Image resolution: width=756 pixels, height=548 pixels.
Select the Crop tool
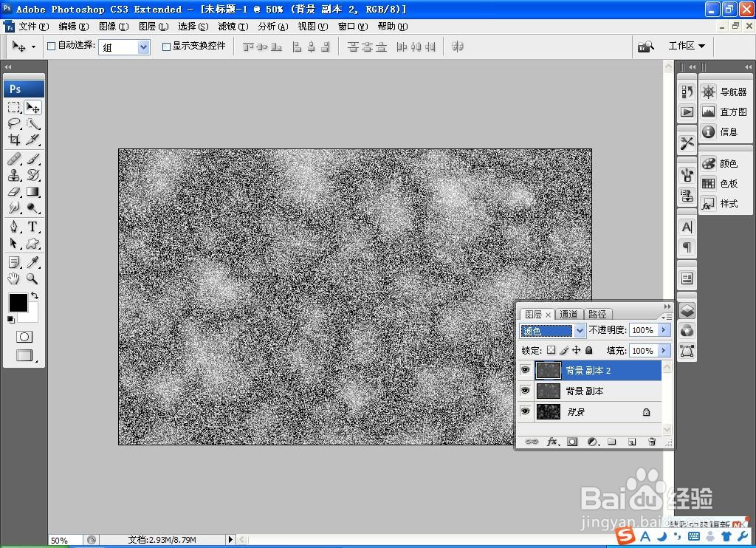pos(15,140)
